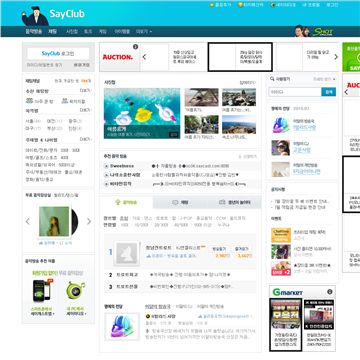Screen dimensions: 360x360
Task: Click the SayClub mascot character in the header
Action: click(35, 16)
